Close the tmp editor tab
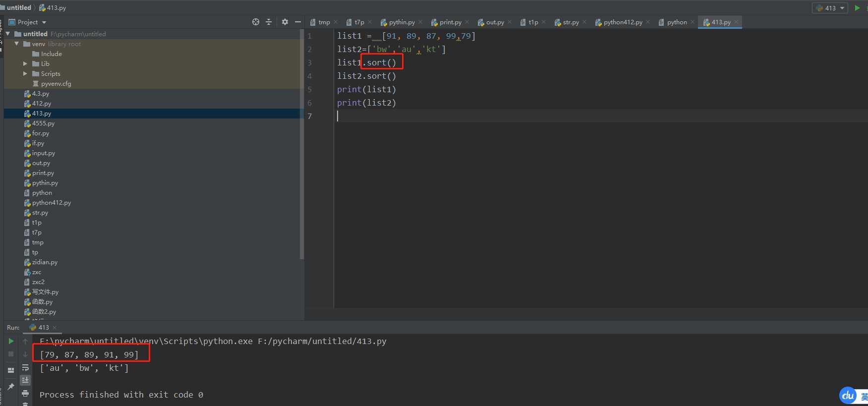868x406 pixels. click(336, 22)
